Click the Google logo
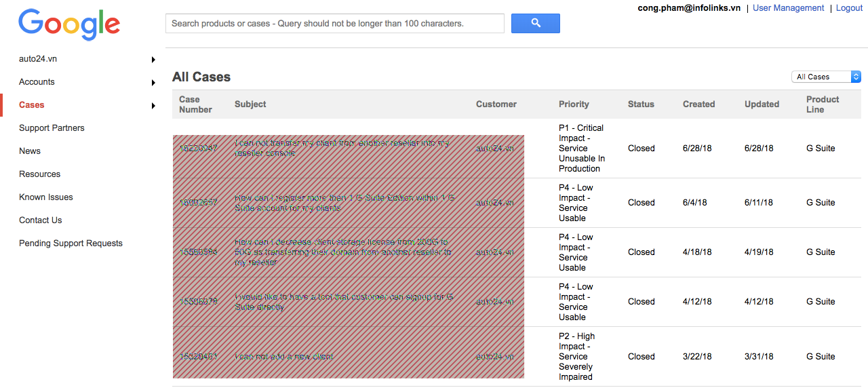Screen dimensions: 868x390 [69, 24]
